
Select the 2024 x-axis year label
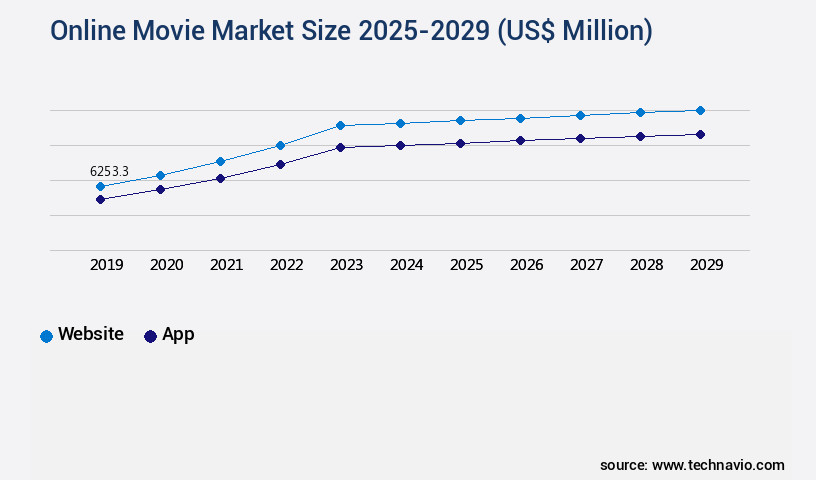tap(406, 265)
